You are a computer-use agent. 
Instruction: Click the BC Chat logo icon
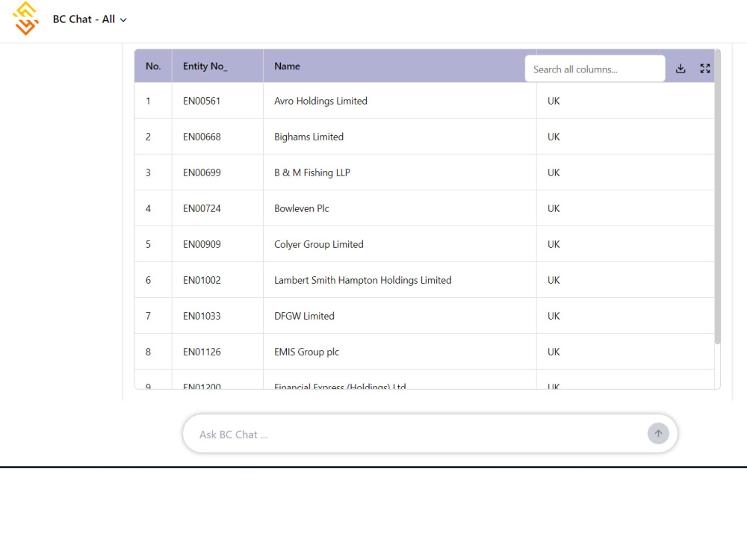[25, 19]
